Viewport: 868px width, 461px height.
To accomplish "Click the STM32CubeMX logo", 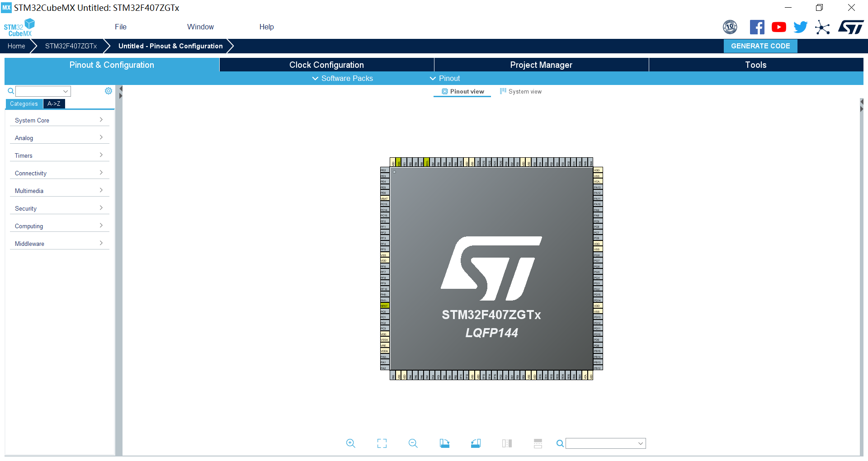I will pos(19,27).
